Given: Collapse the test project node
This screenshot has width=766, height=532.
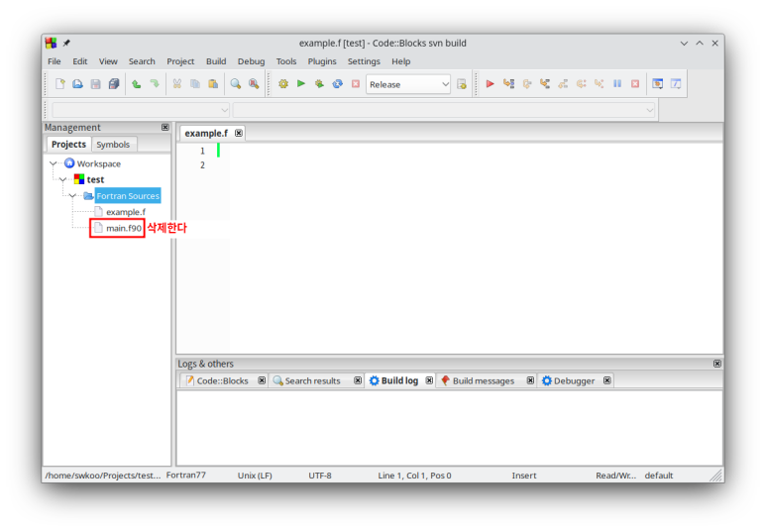Looking at the screenshot, I should coord(63,179).
